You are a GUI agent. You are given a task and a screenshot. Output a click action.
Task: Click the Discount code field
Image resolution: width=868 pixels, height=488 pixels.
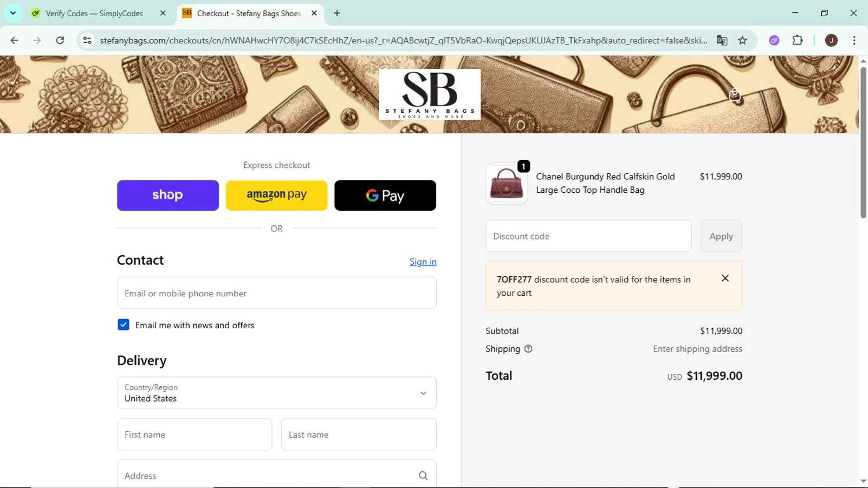point(589,236)
